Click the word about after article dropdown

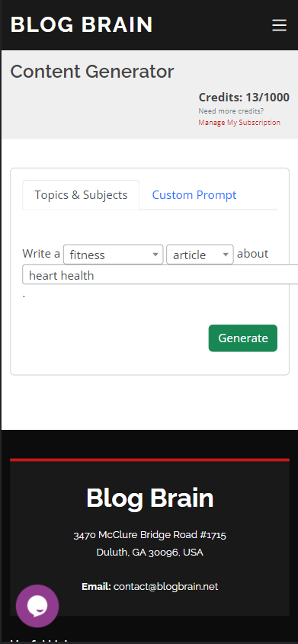pyautogui.click(x=253, y=254)
